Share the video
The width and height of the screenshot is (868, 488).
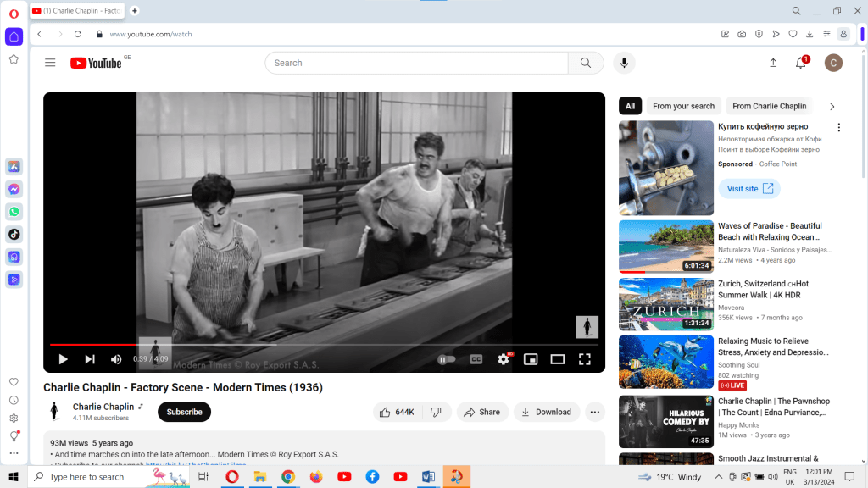pyautogui.click(x=482, y=412)
